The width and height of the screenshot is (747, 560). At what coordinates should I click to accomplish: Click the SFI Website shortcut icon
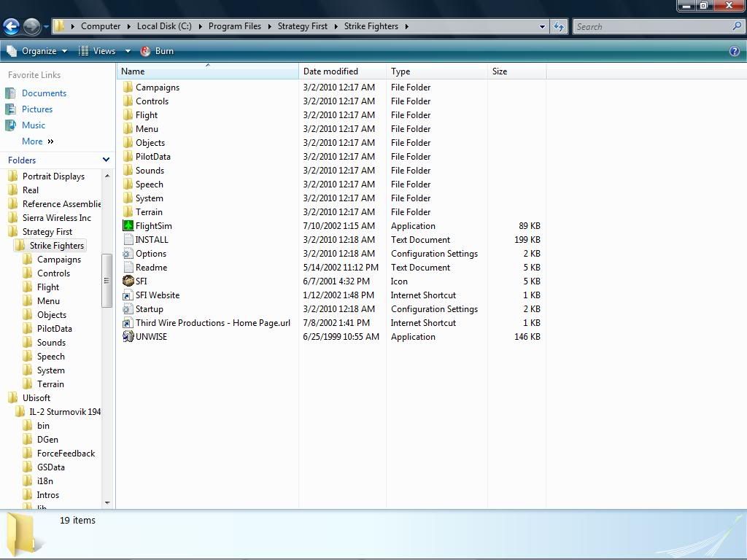(x=128, y=295)
